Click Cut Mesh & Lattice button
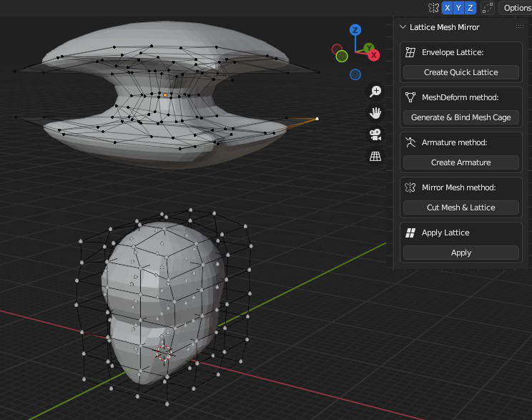Screen dimensions: 532x420 460,207
